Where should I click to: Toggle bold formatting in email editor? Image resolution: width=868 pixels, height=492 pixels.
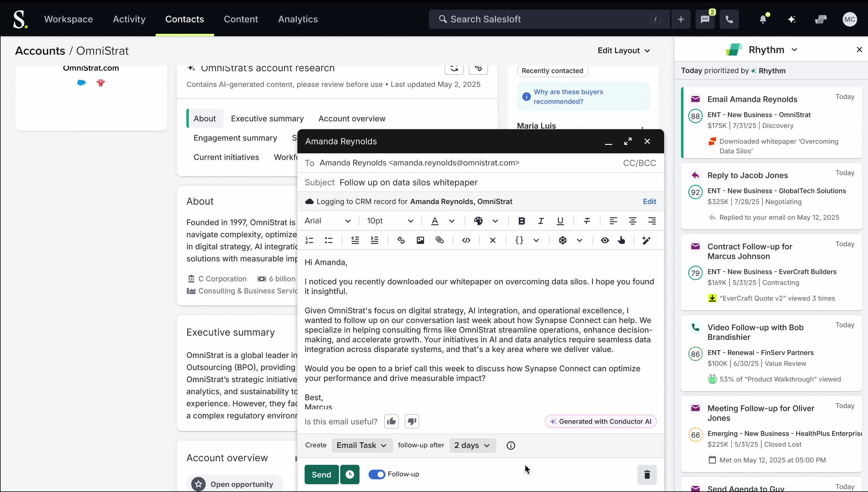click(x=521, y=221)
